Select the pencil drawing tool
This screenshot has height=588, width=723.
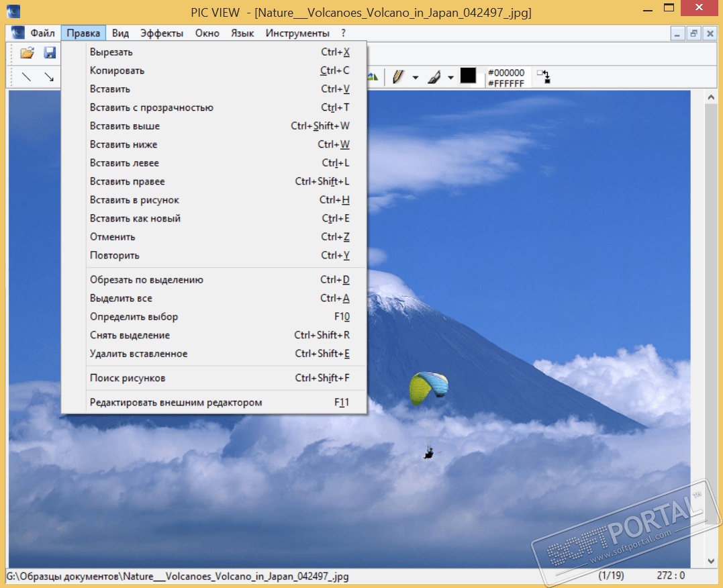[398, 77]
